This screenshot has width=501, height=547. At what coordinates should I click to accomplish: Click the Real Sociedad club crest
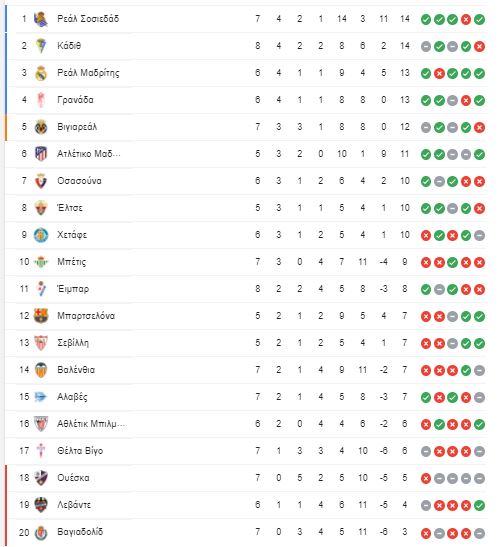point(41,19)
